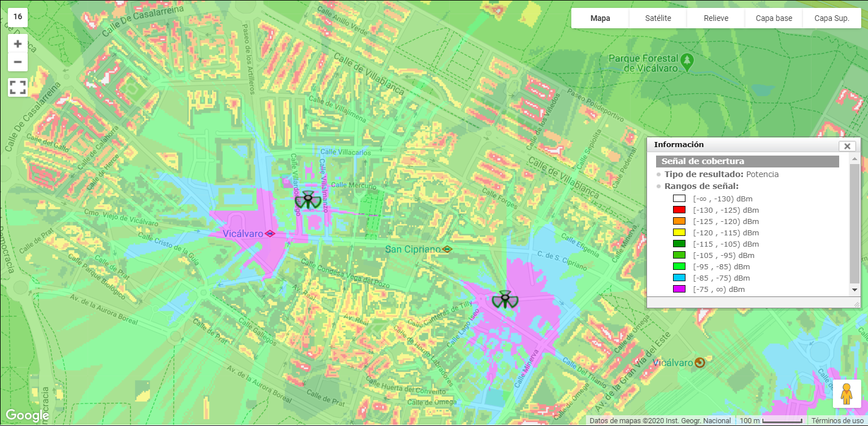Image resolution: width=868 pixels, height=426 pixels.
Task: Click the antenna icon near Calle Mercurio
Action: 308,199
